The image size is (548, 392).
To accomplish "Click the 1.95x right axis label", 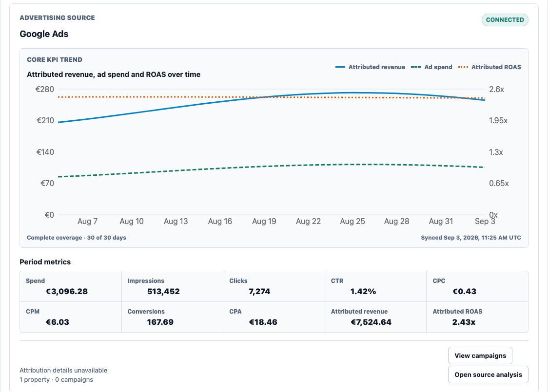I will click(498, 120).
